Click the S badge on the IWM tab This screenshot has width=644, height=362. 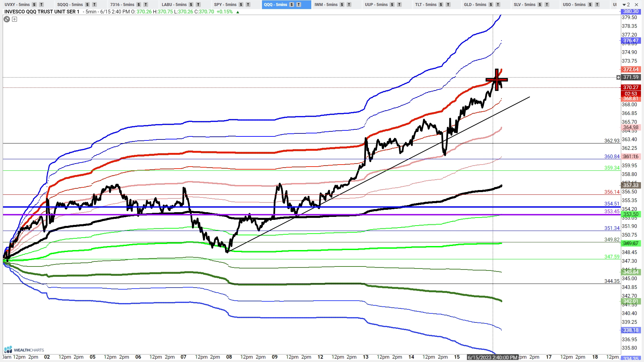pos(342,5)
